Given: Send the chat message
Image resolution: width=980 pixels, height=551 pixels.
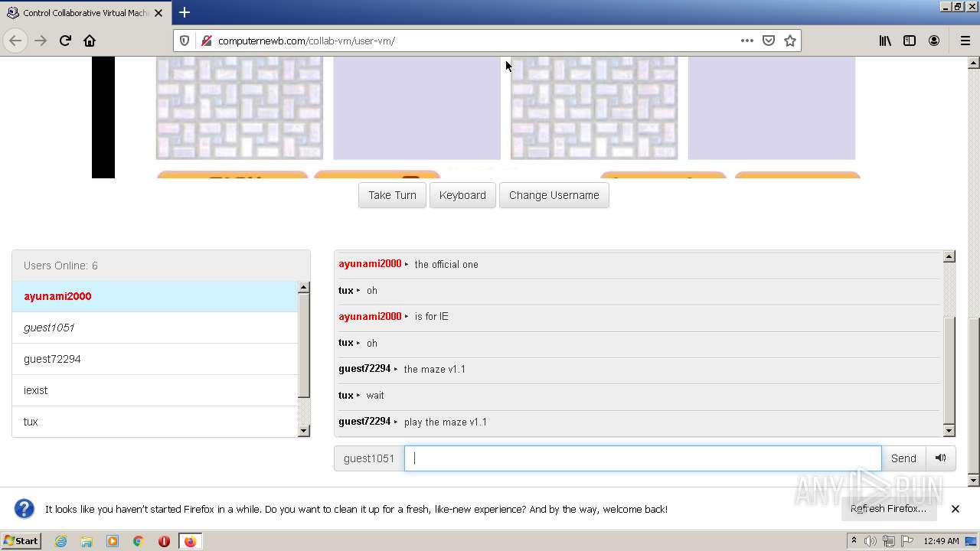Looking at the screenshot, I should pos(903,458).
